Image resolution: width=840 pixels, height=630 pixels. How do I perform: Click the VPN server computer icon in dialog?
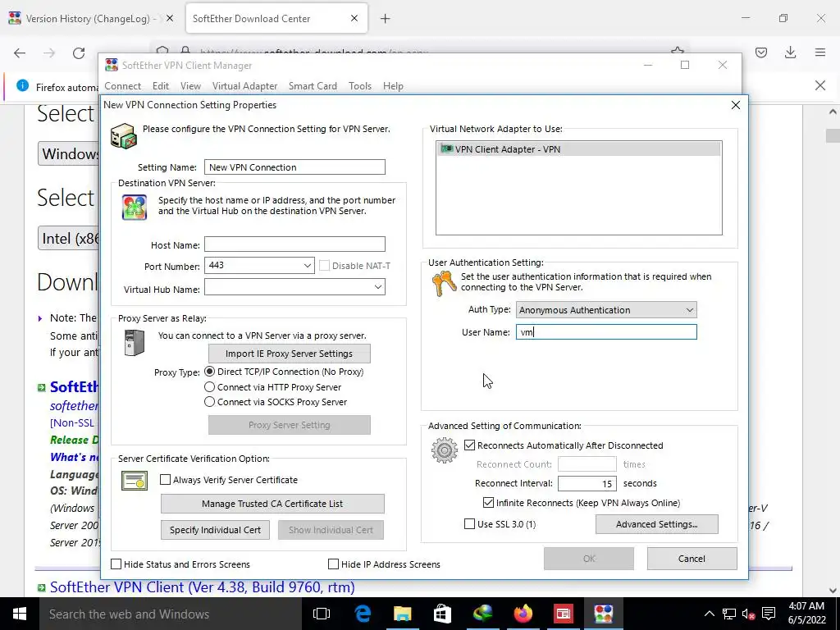(x=124, y=135)
